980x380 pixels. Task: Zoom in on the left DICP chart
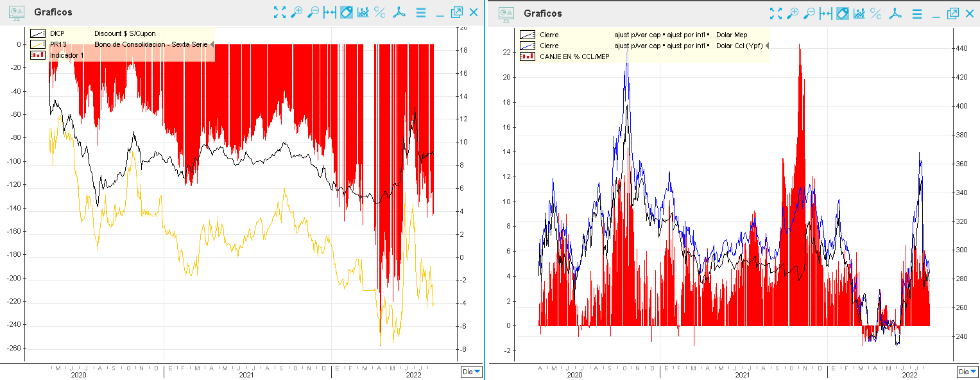click(x=296, y=12)
